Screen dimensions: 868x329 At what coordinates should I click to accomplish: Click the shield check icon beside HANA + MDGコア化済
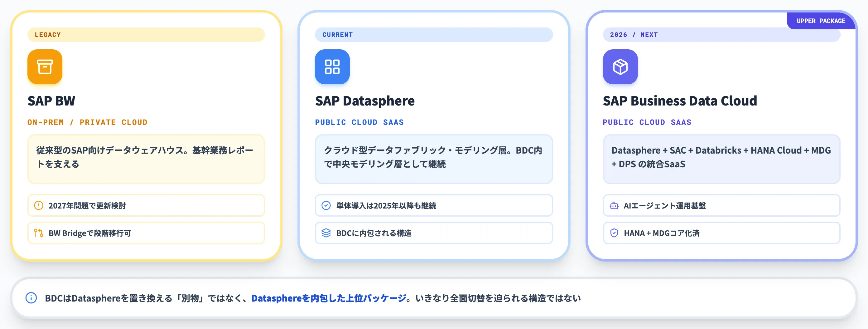(x=614, y=233)
